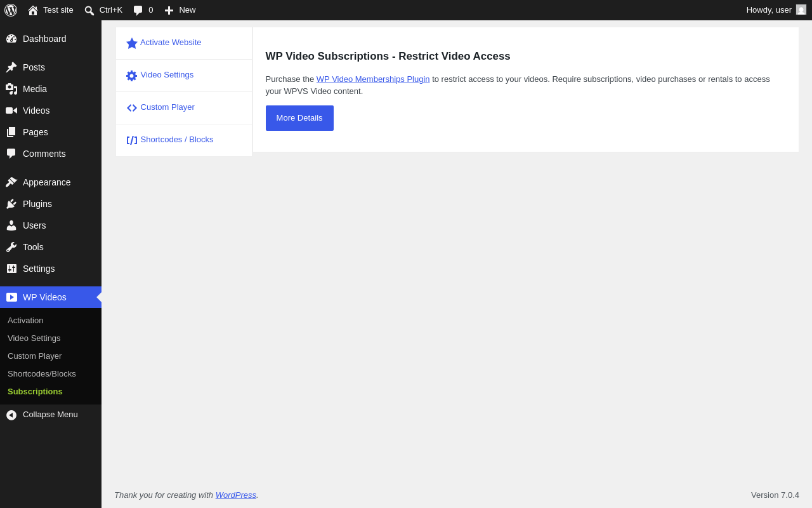This screenshot has height=508, width=812.
Task: Open the Activation submenu item
Action: click(25, 321)
